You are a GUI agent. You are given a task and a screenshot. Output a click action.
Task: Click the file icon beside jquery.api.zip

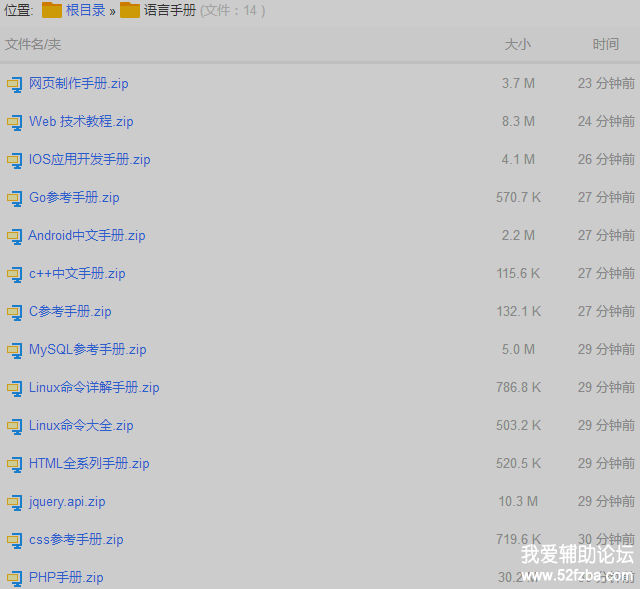pyautogui.click(x=14, y=502)
